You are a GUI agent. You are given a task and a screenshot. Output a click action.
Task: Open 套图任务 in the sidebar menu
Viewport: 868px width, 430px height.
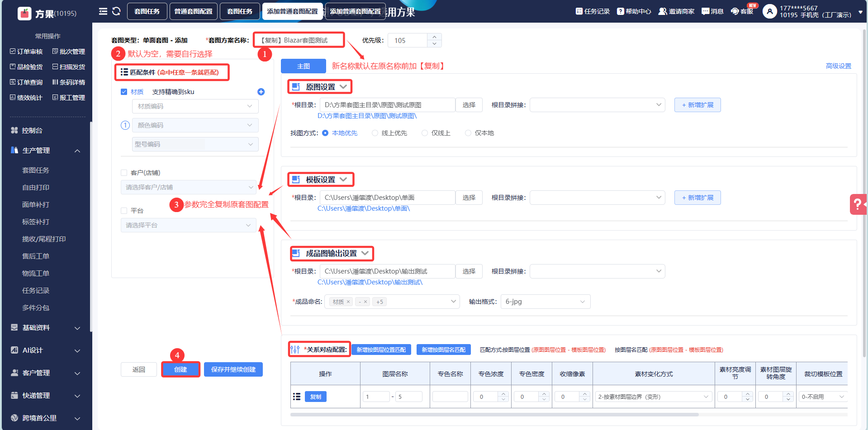point(36,170)
